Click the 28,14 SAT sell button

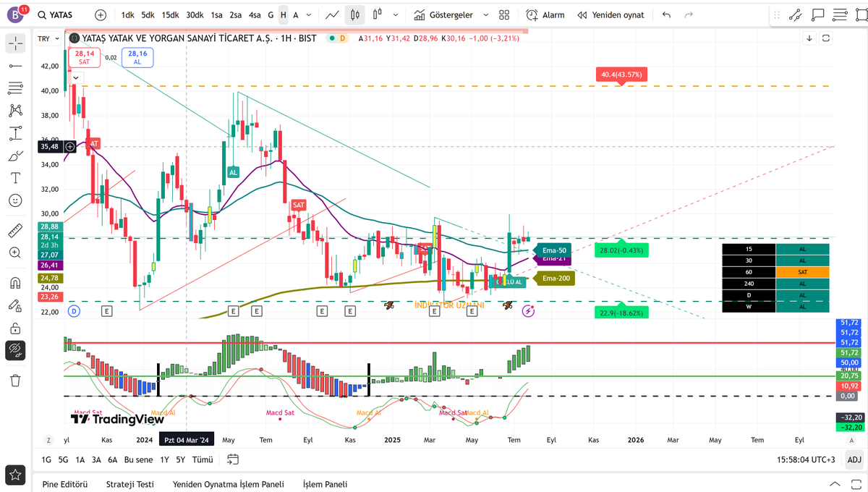click(x=84, y=57)
